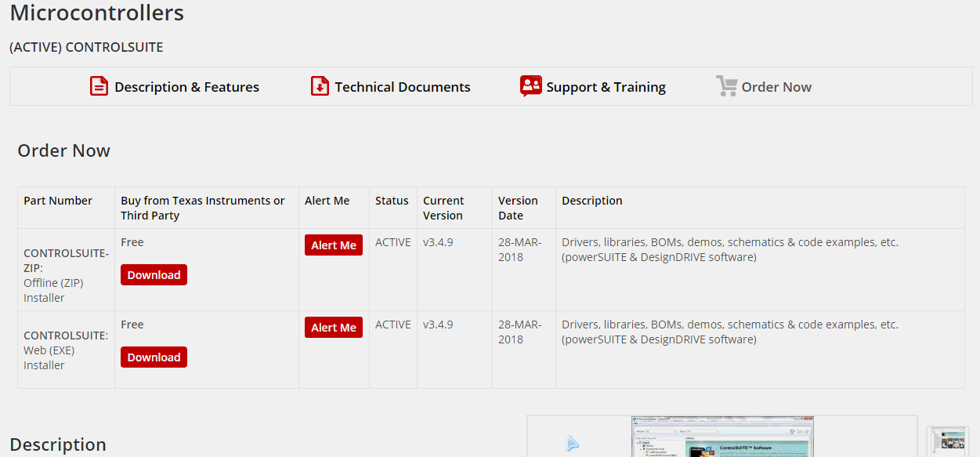Select the small screenshot thumbnail at far right

[948, 441]
